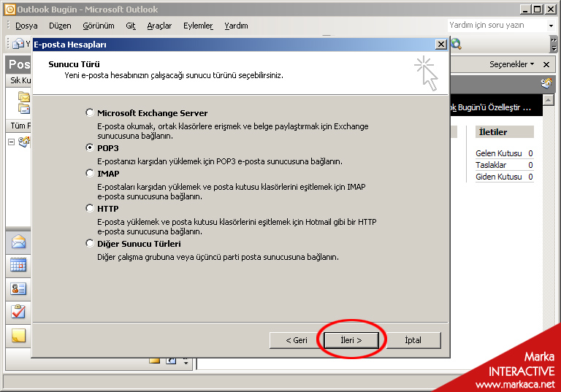Click the Outlook title bar icon
This screenshot has height=392, width=561.
pyautogui.click(x=10, y=9)
